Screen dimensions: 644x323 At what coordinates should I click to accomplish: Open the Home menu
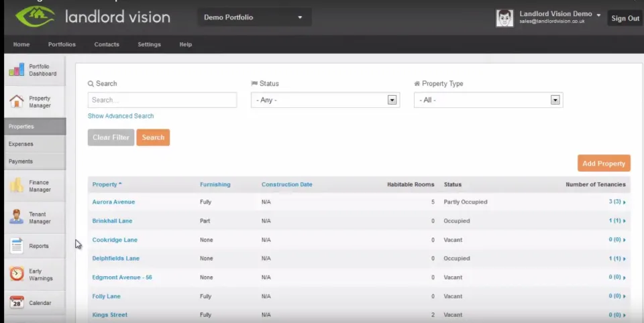[x=21, y=44]
